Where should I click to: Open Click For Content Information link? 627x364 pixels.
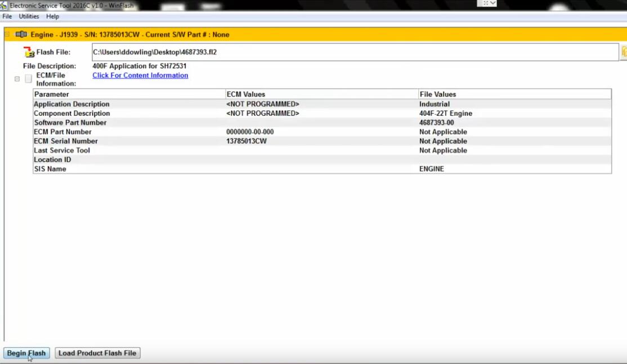coord(140,75)
